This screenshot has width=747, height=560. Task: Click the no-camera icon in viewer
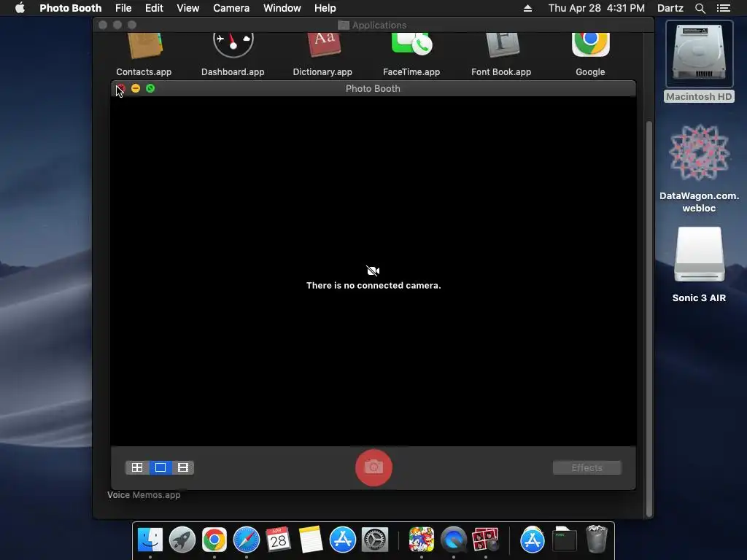[x=373, y=271]
